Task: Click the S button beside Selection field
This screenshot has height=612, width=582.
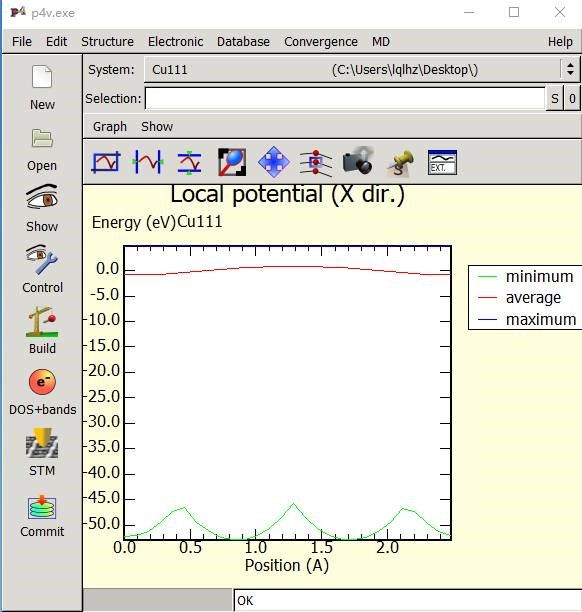Action: 555,99
